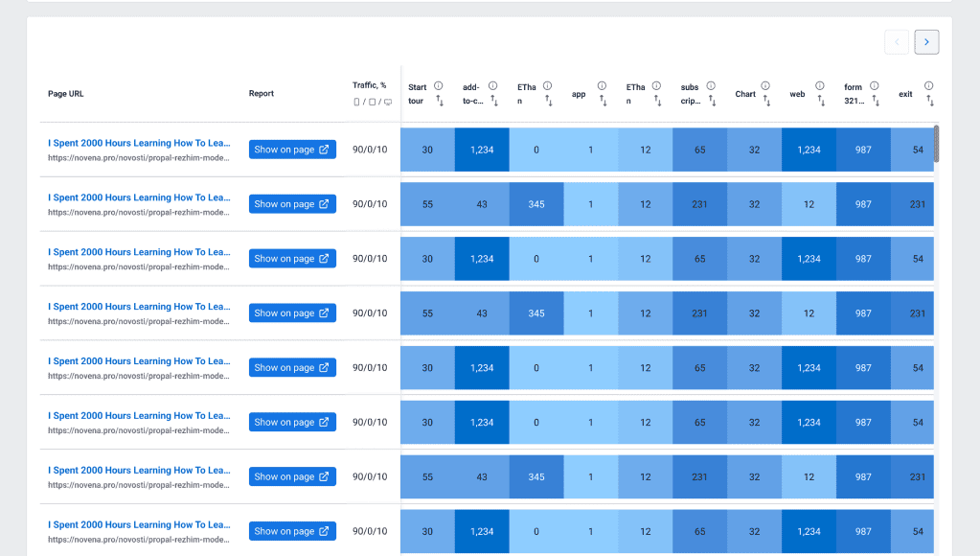Click the desktop monitor icon under Traffic, %
980x556 pixels.
[x=389, y=102]
